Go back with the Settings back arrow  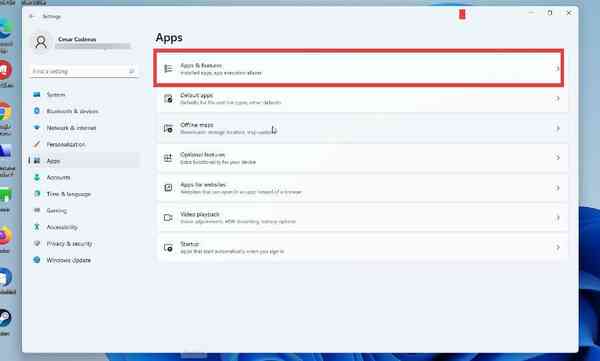click(x=32, y=16)
